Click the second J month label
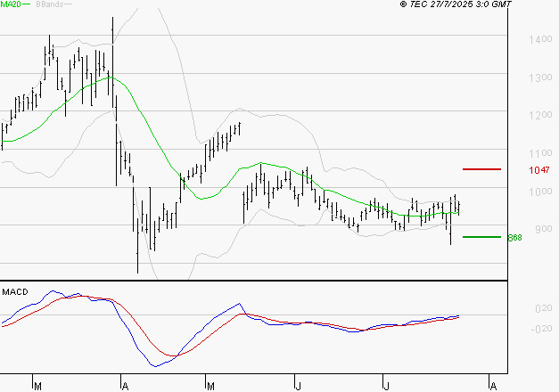The height and width of the screenshot is (392, 559). (x=386, y=387)
